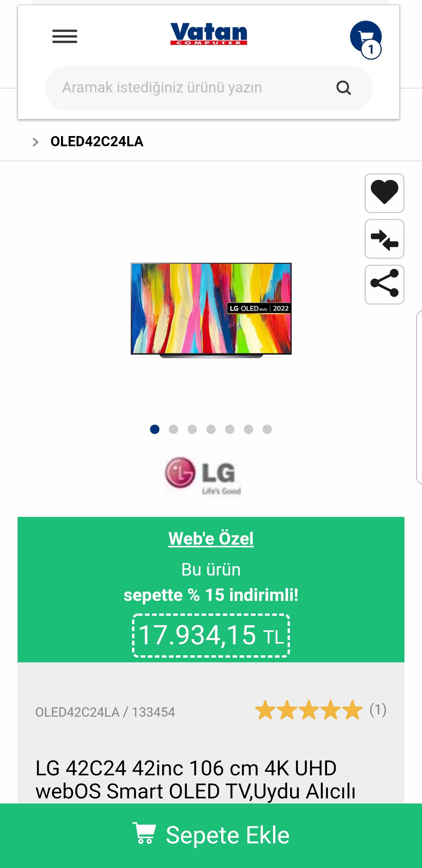This screenshot has width=422, height=868.
Task: Click the breadcrumb chevron arrow
Action: 36,142
